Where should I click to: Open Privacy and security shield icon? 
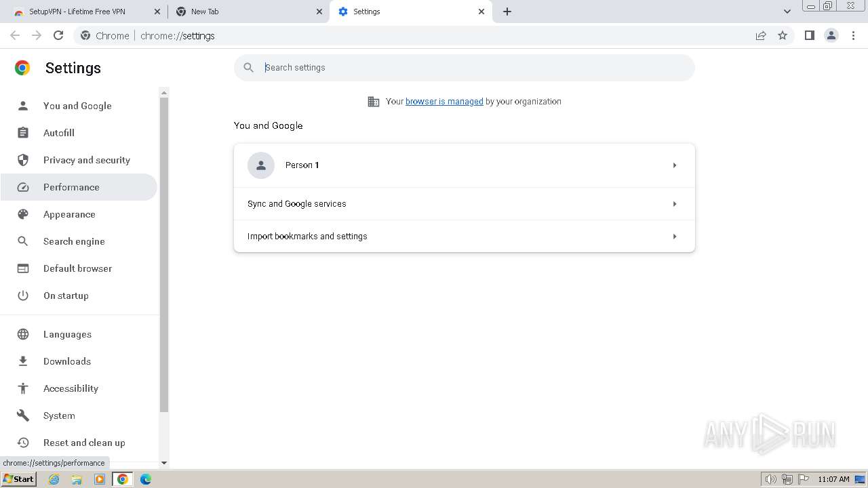coord(23,160)
